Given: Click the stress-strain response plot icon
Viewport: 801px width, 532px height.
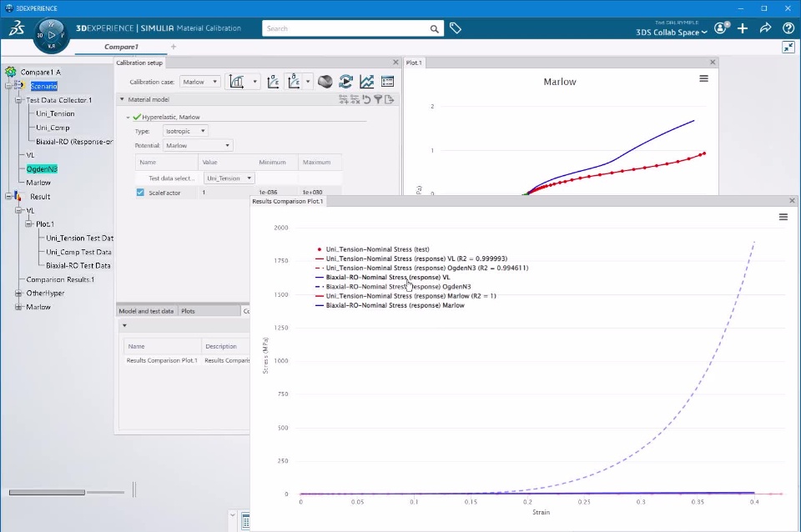Looking at the screenshot, I should pyautogui.click(x=294, y=82).
